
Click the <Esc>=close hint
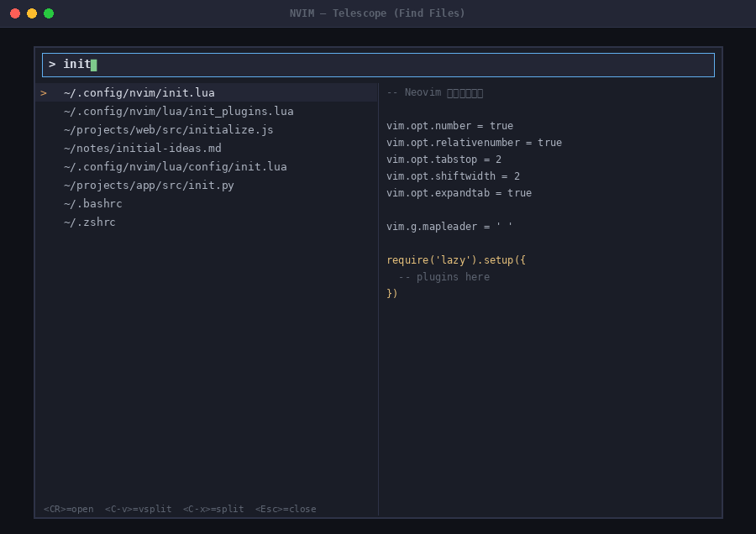click(x=286, y=509)
